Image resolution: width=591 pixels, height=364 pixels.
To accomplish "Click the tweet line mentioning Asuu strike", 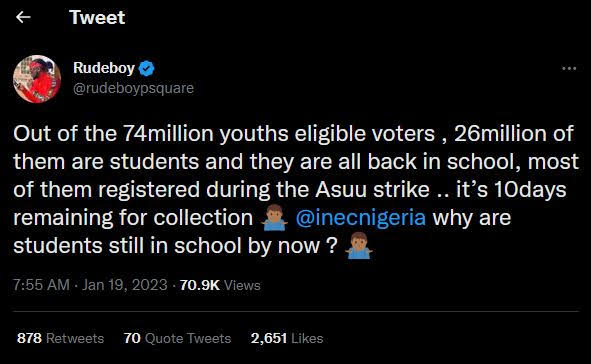I will [289, 190].
